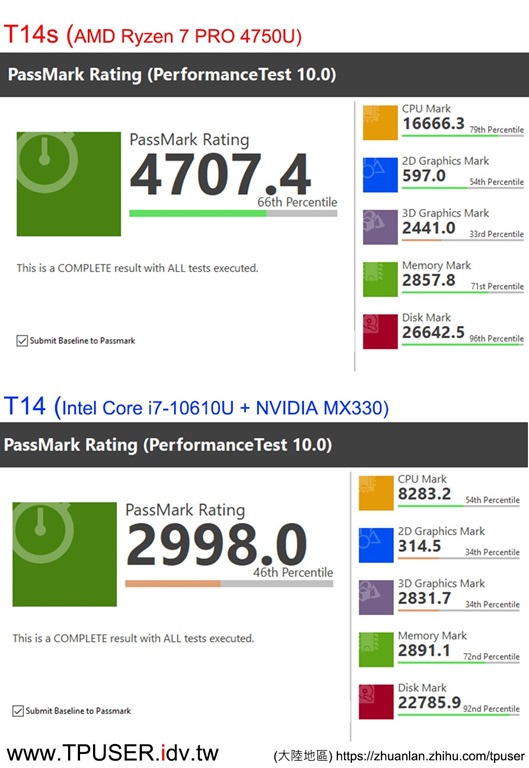Open the T14s purple 3D Graphics Mark icon
529x768 pixels.
380,227
